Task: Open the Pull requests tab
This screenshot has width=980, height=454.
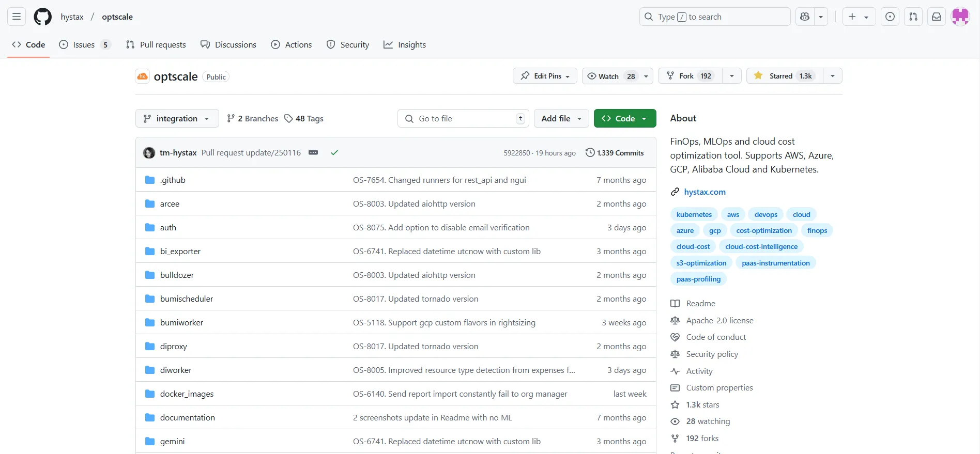Action: [156, 44]
